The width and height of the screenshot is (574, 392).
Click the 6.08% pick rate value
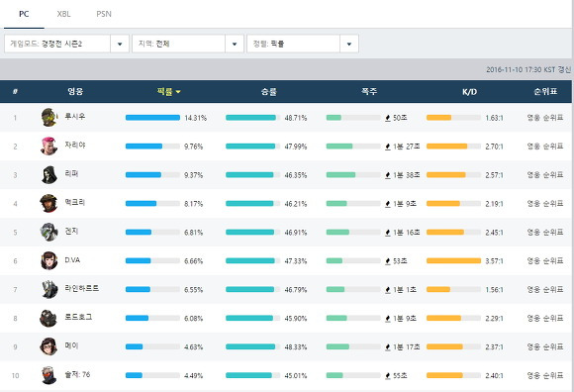pyautogui.click(x=194, y=319)
